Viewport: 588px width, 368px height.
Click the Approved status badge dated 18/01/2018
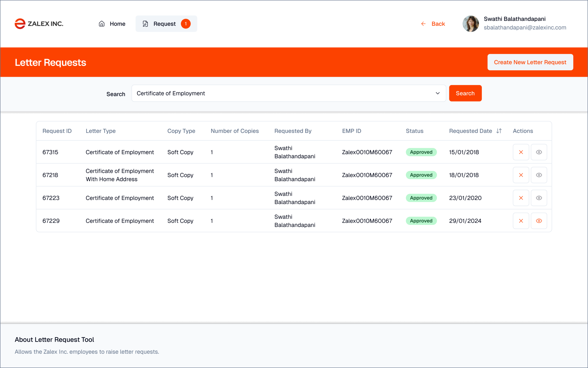[421, 175]
